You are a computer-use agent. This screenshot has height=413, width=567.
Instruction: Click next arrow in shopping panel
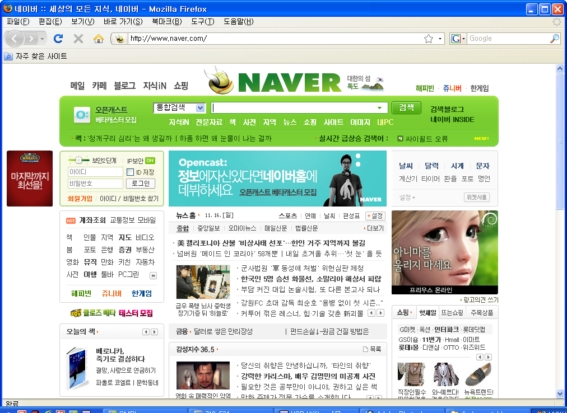488,357
